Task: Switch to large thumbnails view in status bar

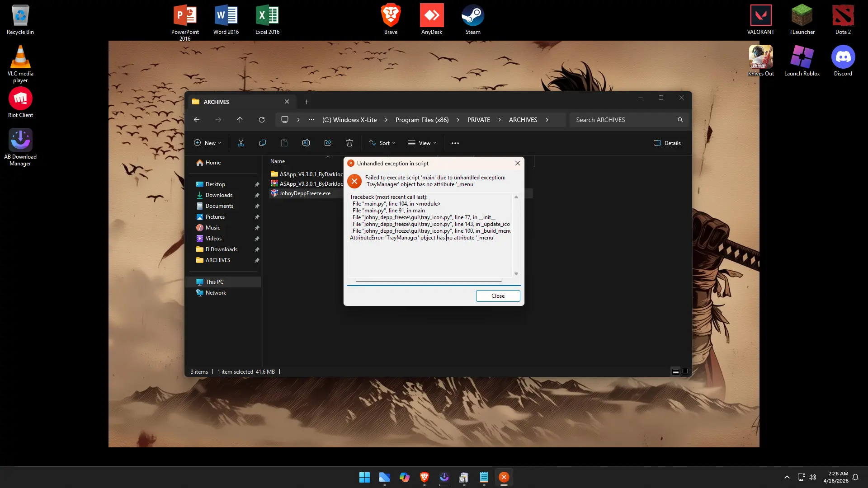Action: [685, 371]
